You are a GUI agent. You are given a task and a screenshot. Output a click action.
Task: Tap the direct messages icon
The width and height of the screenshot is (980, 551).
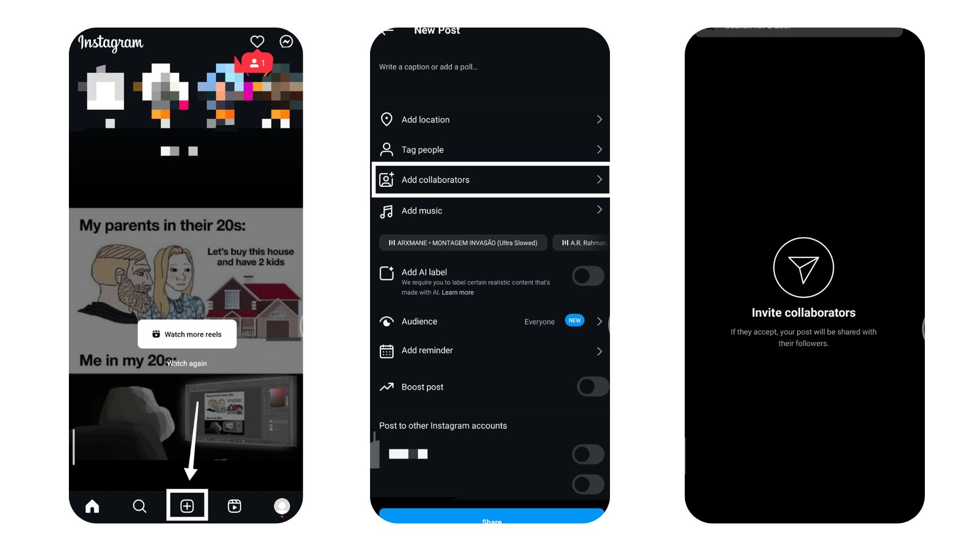click(286, 42)
